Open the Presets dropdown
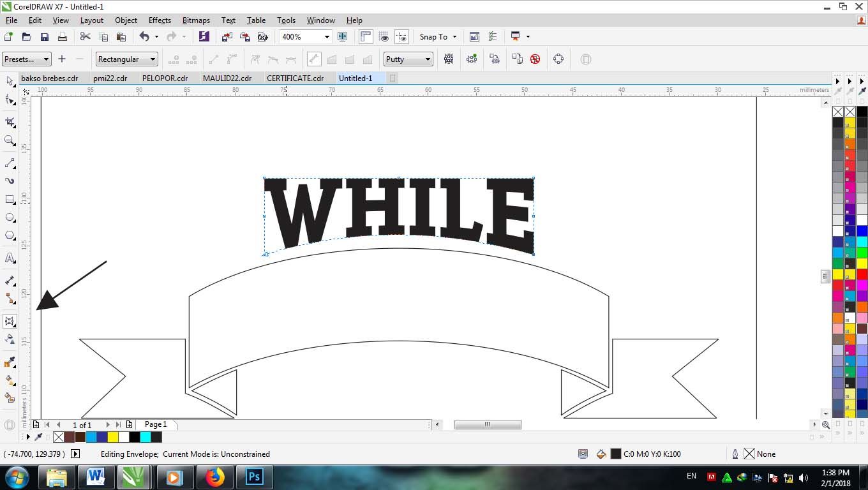Image resolution: width=868 pixels, height=490 pixels. pyautogui.click(x=26, y=59)
